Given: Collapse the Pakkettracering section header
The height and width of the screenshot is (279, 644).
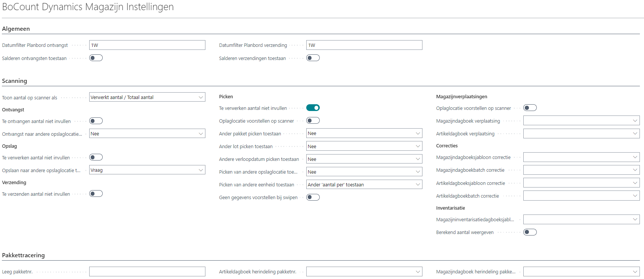Looking at the screenshot, I should click(x=23, y=255).
